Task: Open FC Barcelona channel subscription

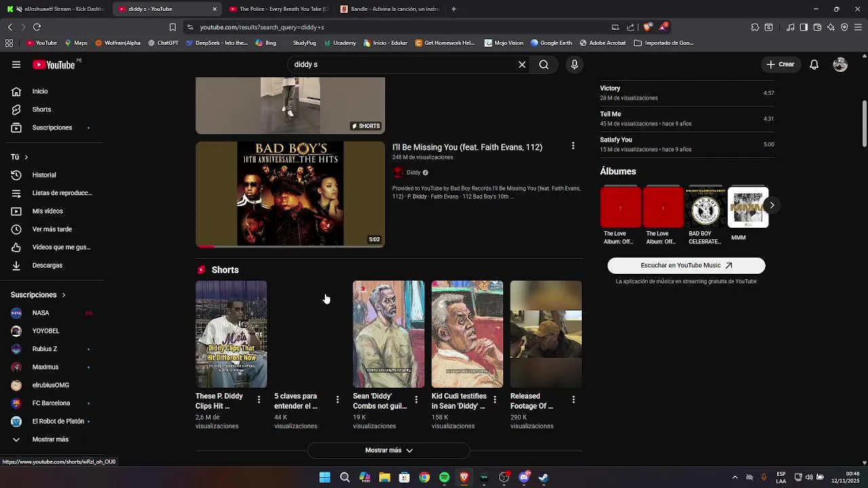Action: point(52,403)
